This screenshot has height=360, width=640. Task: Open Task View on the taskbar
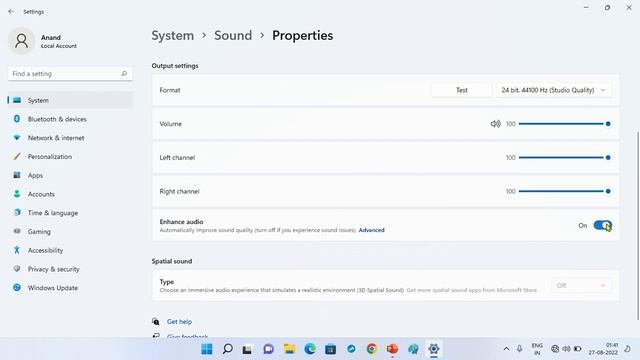247,349
